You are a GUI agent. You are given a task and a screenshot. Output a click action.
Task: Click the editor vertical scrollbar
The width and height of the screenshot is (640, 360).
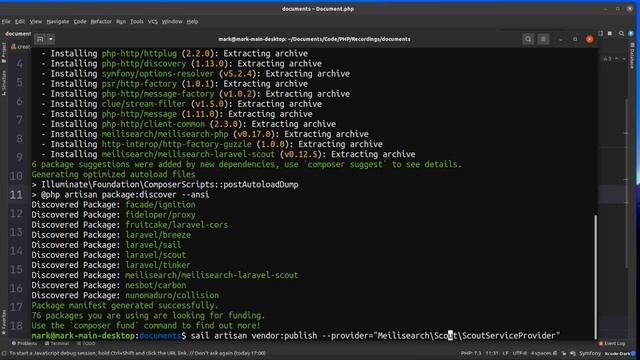[x=627, y=184]
